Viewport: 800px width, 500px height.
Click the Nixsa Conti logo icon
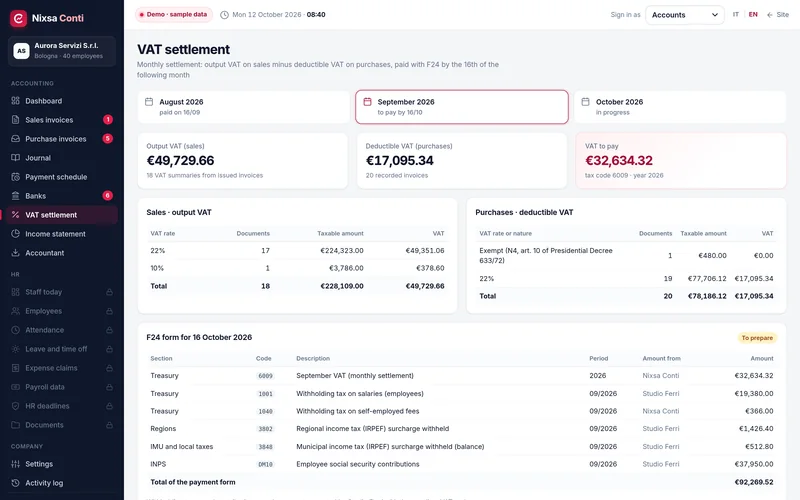point(18,18)
